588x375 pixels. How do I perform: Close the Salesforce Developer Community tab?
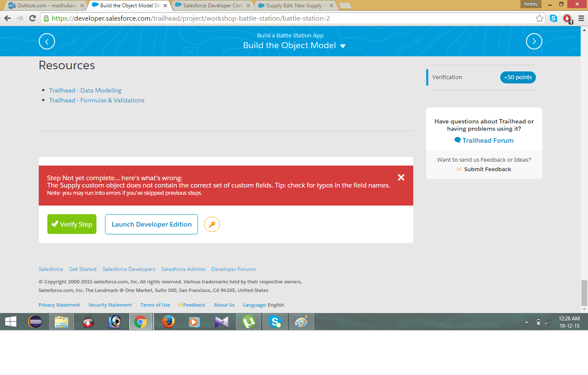coord(248,6)
